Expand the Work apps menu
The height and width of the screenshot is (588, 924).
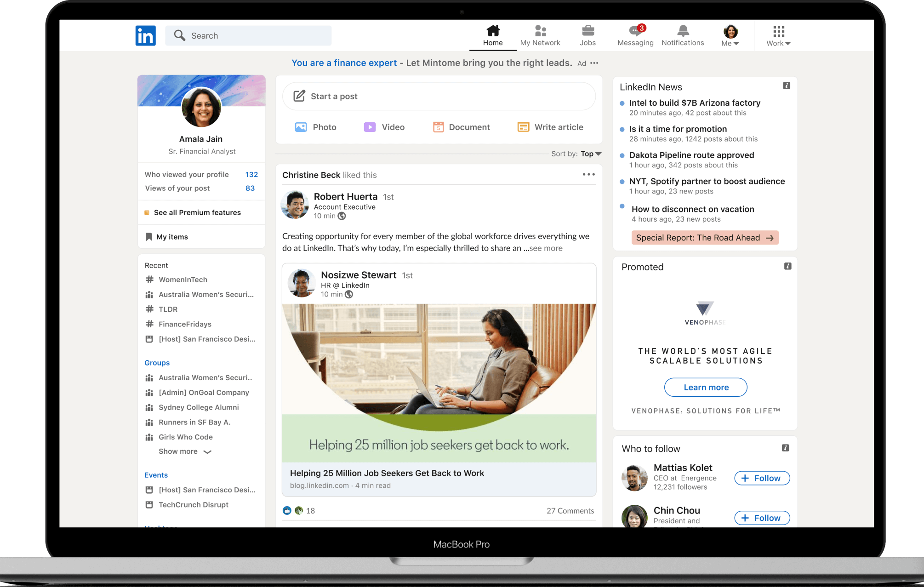778,36
